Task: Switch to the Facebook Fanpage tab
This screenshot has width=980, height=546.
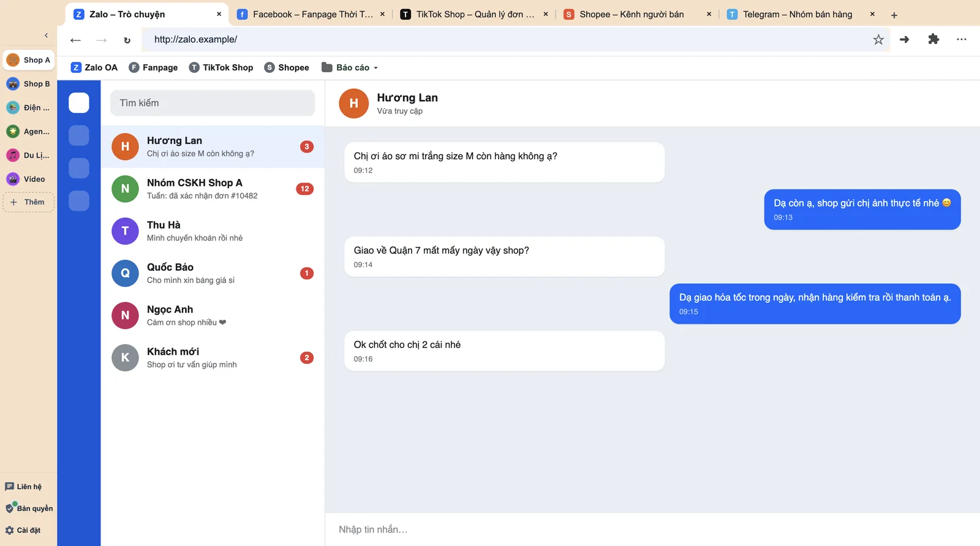Action: coord(311,14)
